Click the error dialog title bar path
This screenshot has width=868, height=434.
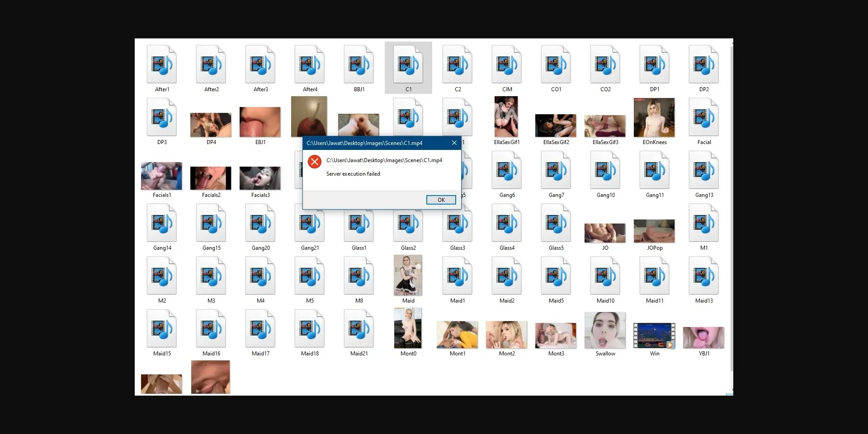(x=364, y=143)
